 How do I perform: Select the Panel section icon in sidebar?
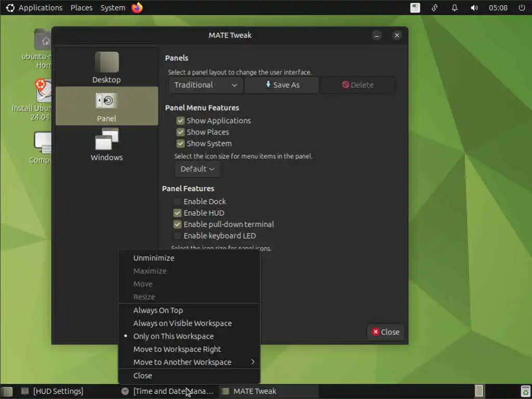(107, 100)
